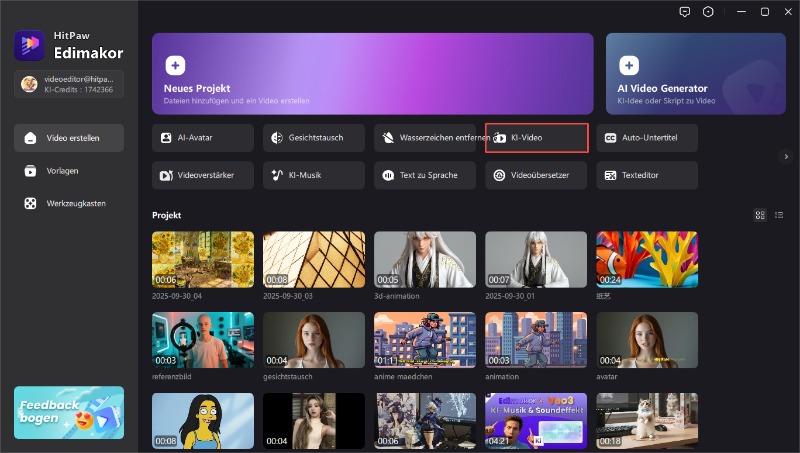Screen dimensions: 800x453
Task: Switch project view to grid layout
Action: [x=760, y=215]
